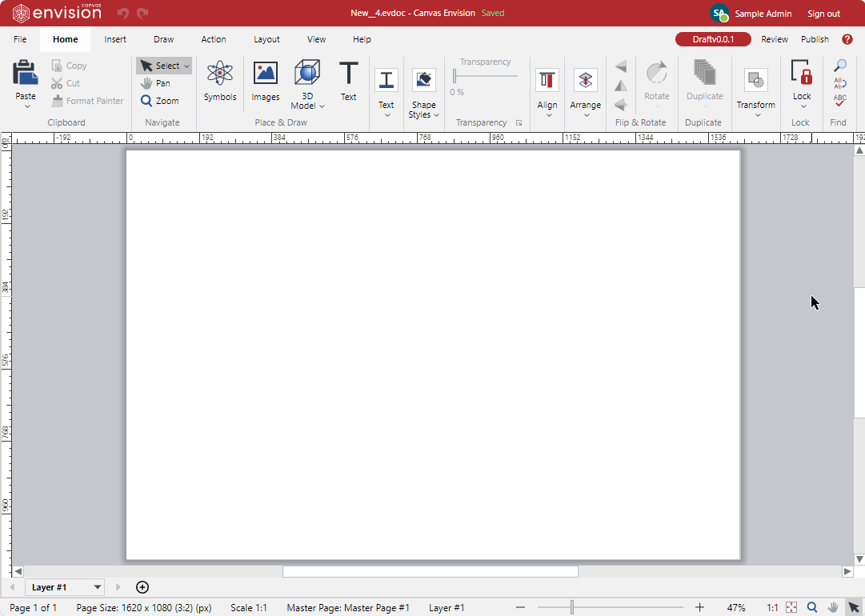Image resolution: width=865 pixels, height=616 pixels.
Task: Click the Draftv0.0.1 version label
Action: tap(712, 38)
